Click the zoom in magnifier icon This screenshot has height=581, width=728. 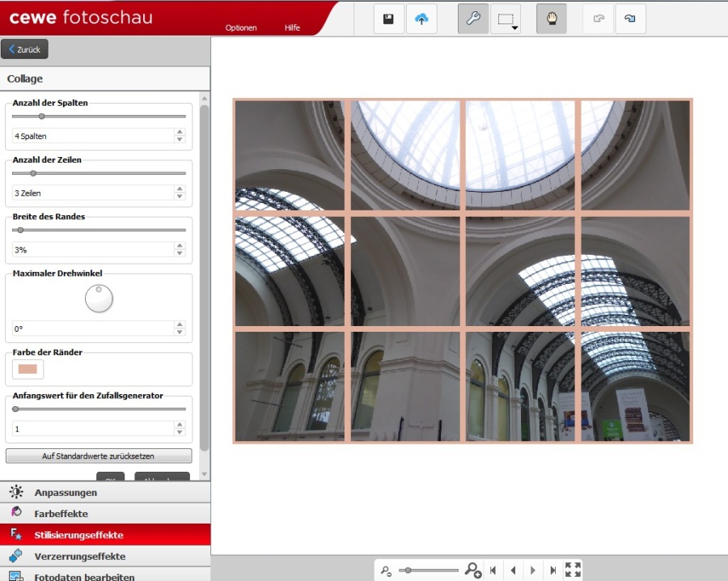[473, 570]
